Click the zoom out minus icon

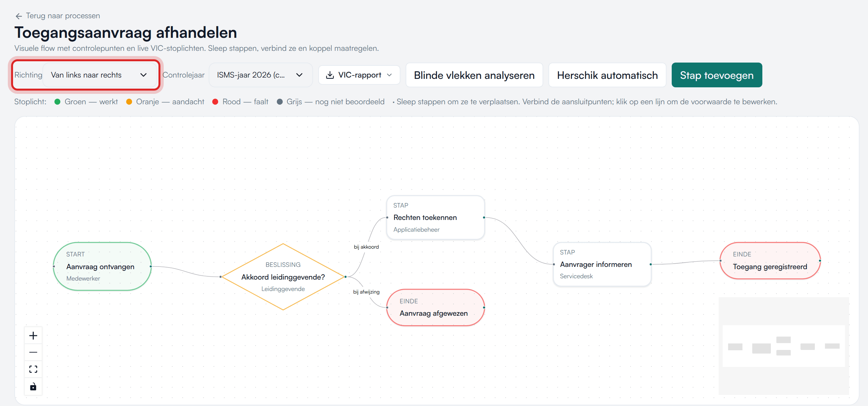point(33,352)
